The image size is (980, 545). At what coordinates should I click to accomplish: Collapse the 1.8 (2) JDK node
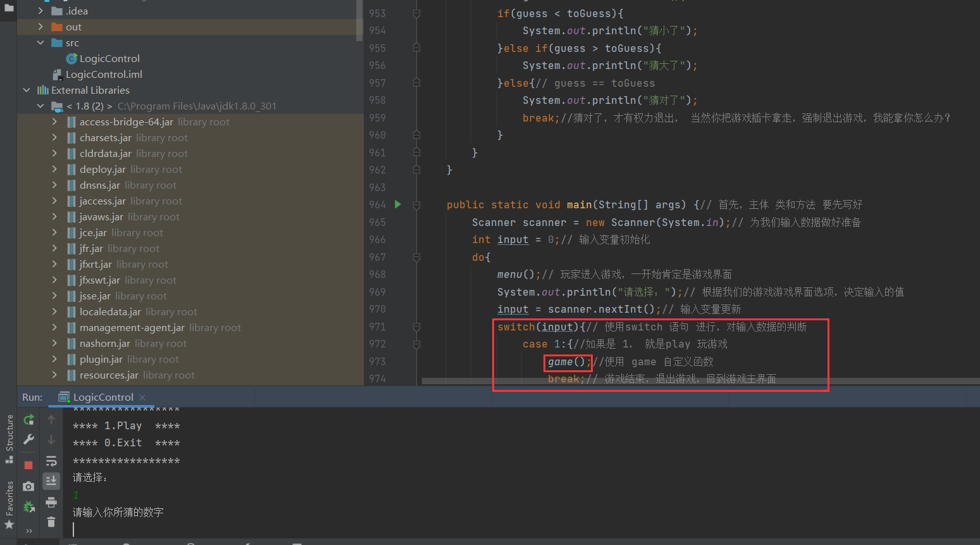[40, 106]
